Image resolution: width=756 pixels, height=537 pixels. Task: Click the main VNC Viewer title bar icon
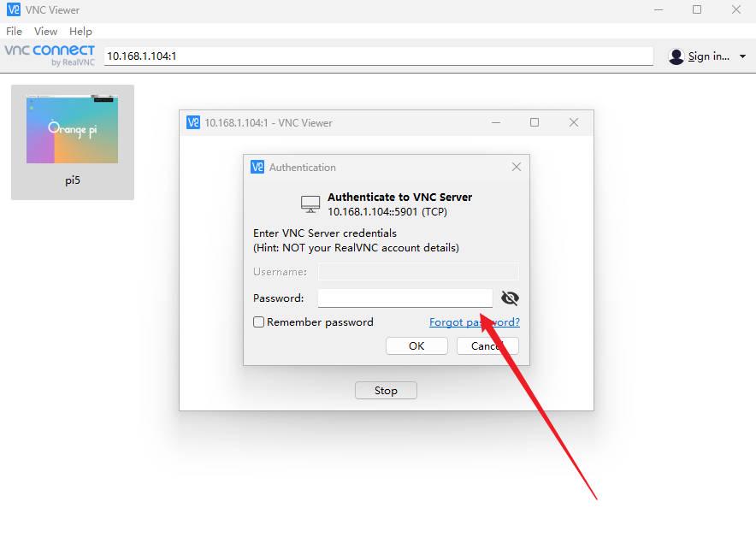pyautogui.click(x=14, y=9)
